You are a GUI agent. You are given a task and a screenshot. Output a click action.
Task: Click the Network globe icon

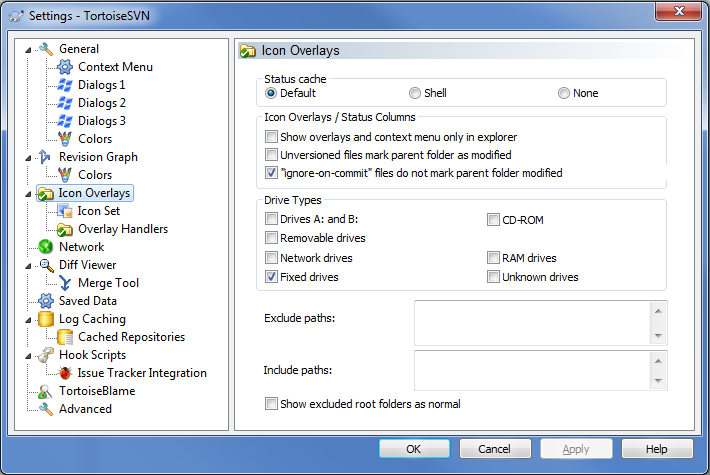point(46,247)
